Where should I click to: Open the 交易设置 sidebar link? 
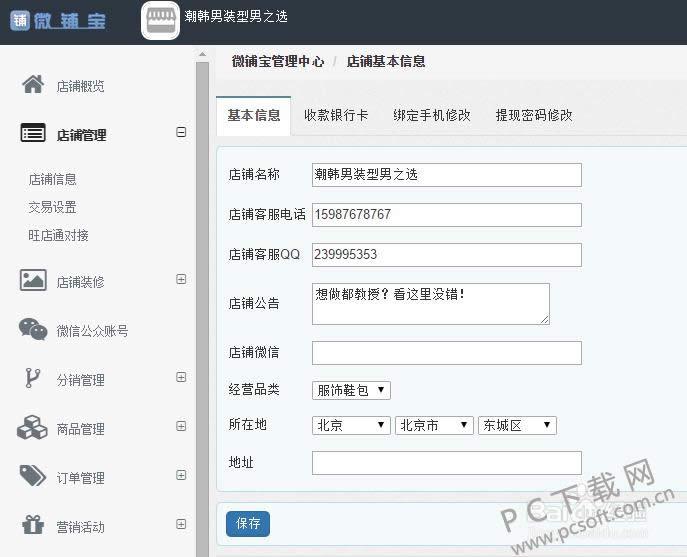[53, 208]
